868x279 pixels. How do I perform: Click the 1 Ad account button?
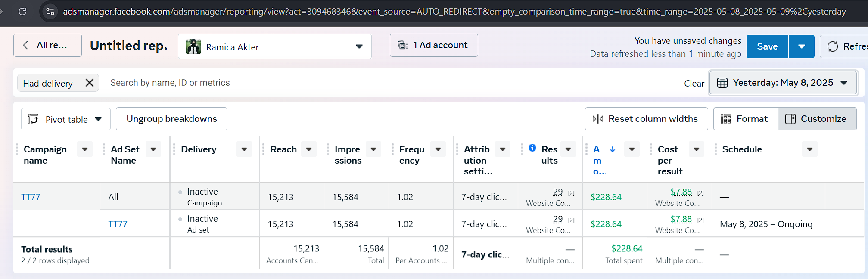coord(434,45)
